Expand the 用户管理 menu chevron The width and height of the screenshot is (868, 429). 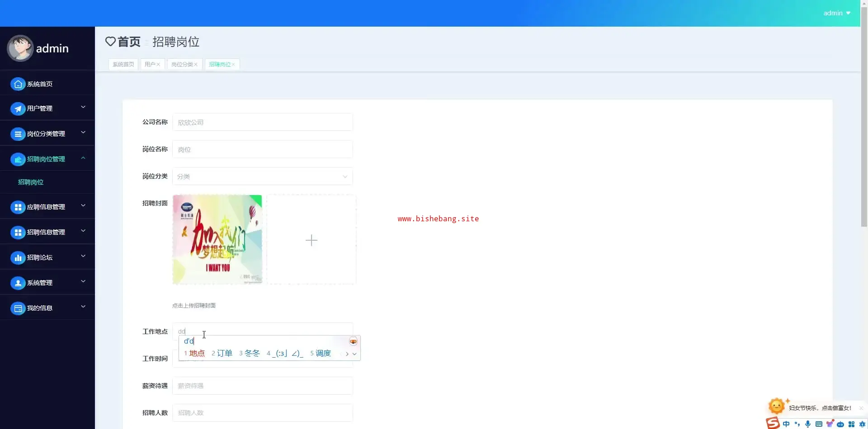pos(83,107)
